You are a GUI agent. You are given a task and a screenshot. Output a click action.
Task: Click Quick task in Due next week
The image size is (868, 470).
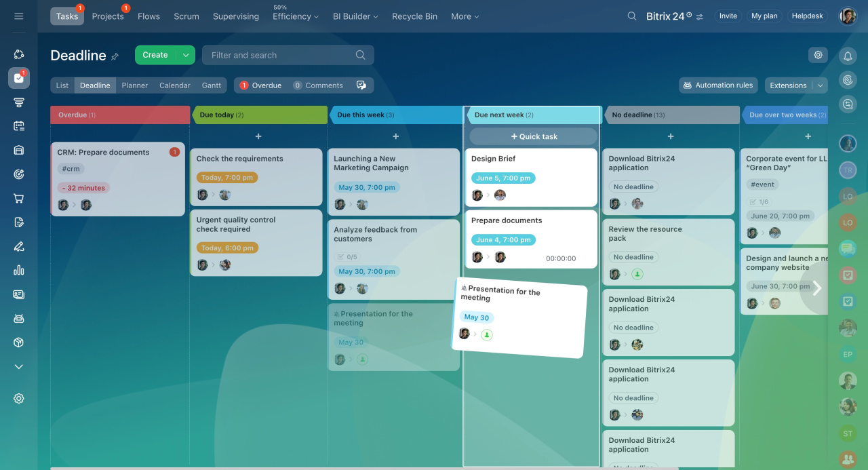click(534, 136)
